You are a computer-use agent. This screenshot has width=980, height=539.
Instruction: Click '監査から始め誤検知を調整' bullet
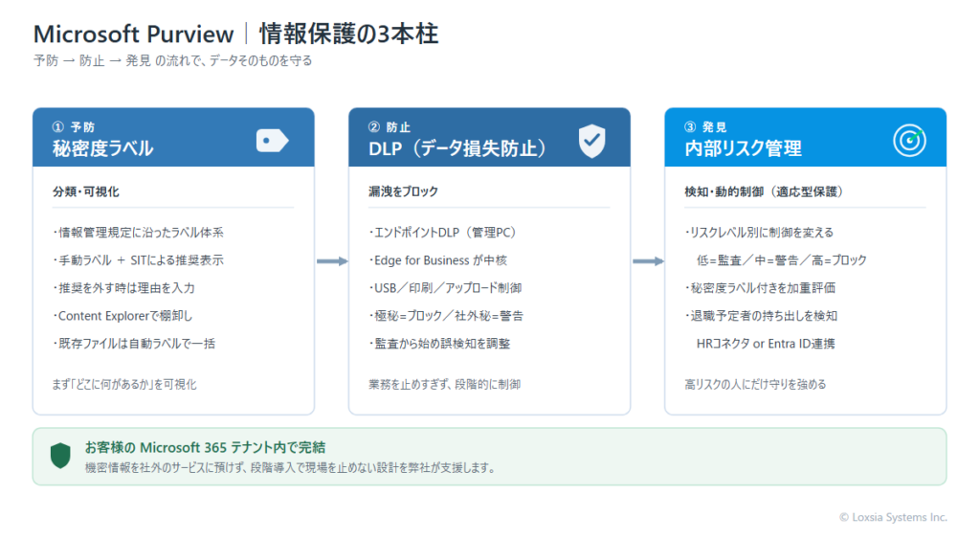coord(438,344)
